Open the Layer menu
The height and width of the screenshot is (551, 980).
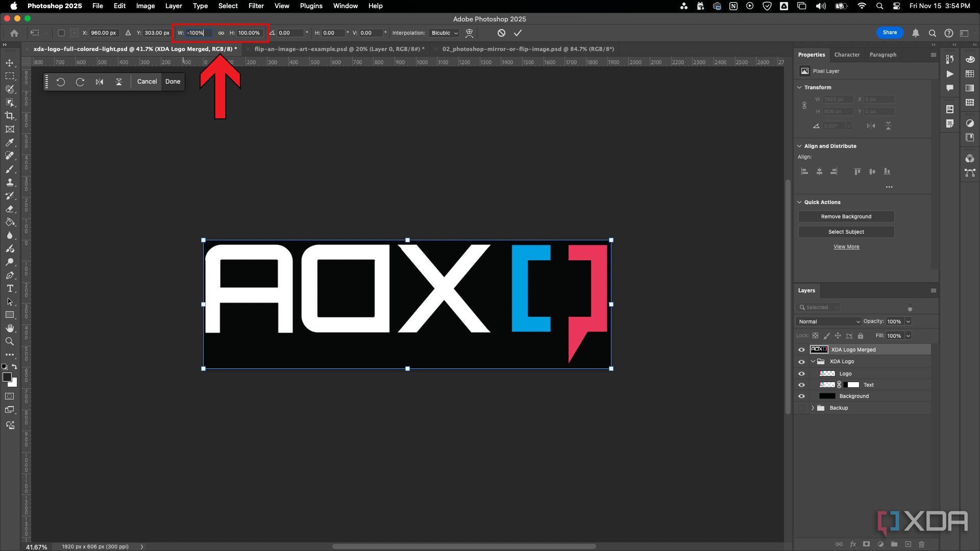[x=174, y=6]
